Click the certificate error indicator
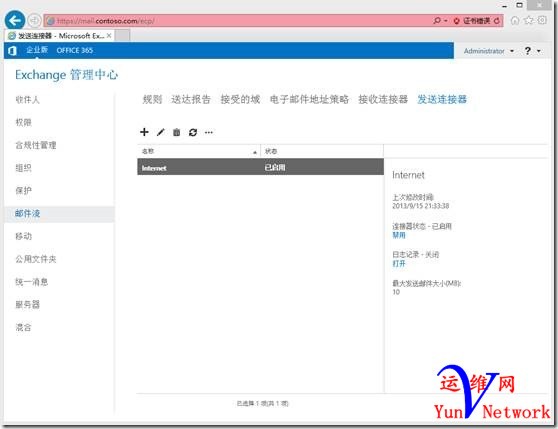Image resolution: width=558 pixels, height=429 pixels. [472, 21]
